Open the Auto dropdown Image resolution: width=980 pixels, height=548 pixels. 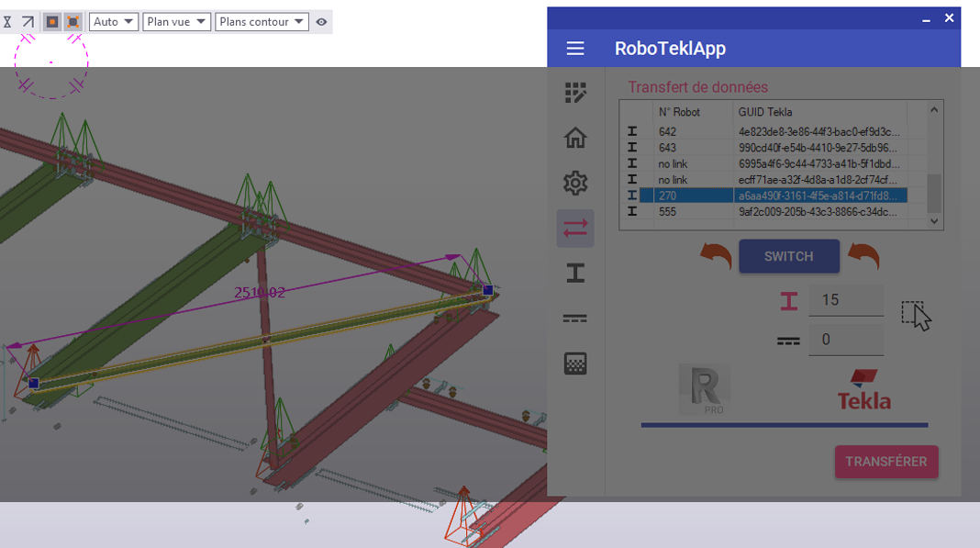(x=114, y=22)
